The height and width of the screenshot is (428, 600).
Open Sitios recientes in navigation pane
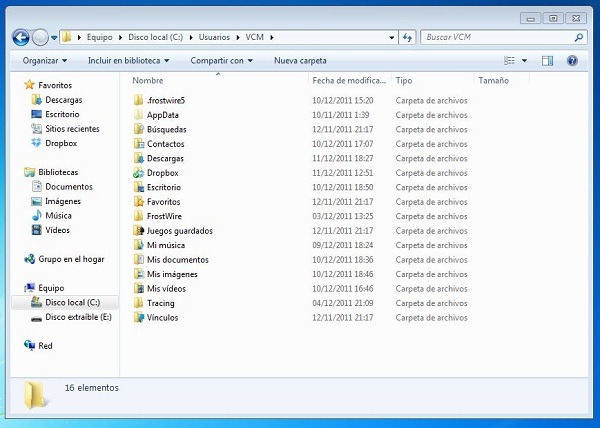[x=72, y=129]
